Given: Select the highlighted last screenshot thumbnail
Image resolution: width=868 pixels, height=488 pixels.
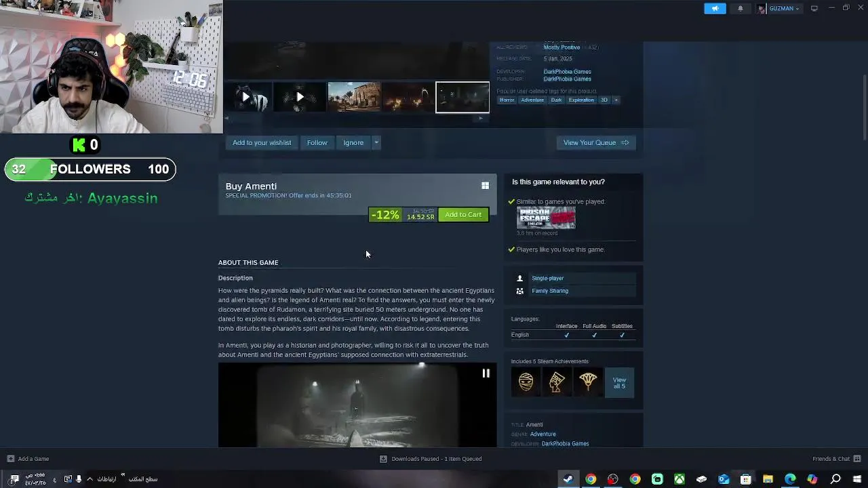Looking at the screenshot, I should pos(462,97).
